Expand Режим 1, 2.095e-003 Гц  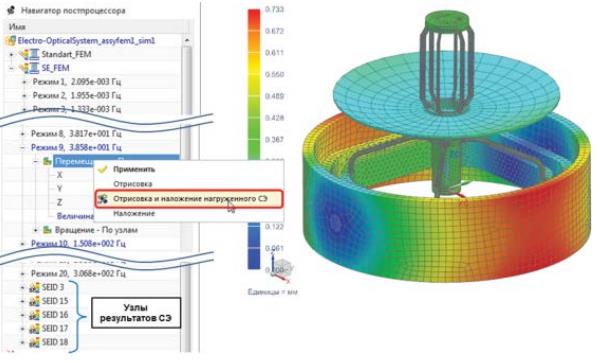tap(24, 82)
